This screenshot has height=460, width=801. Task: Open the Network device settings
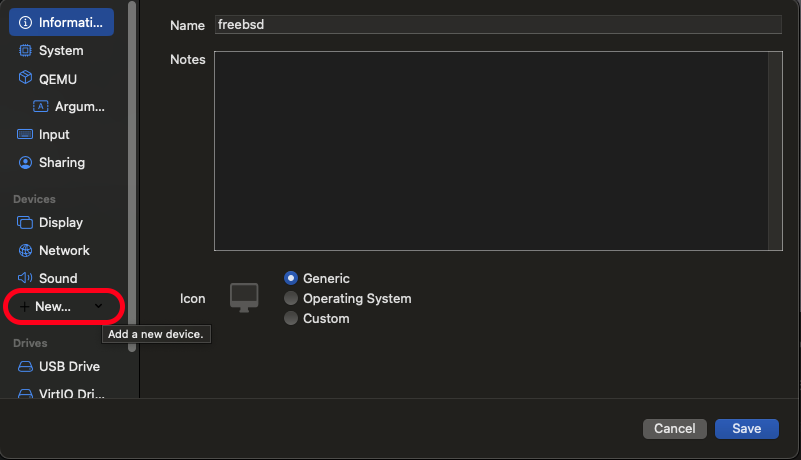tap(61, 250)
